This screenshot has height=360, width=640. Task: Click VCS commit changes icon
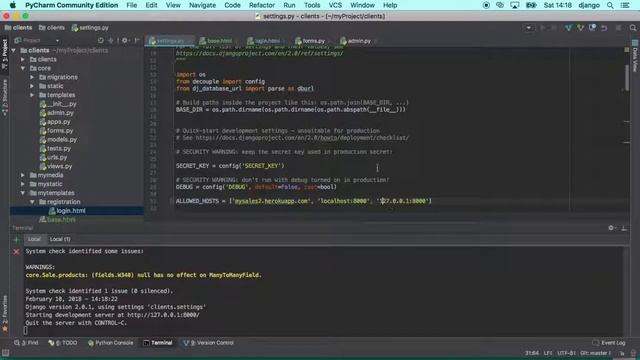click(x=580, y=28)
